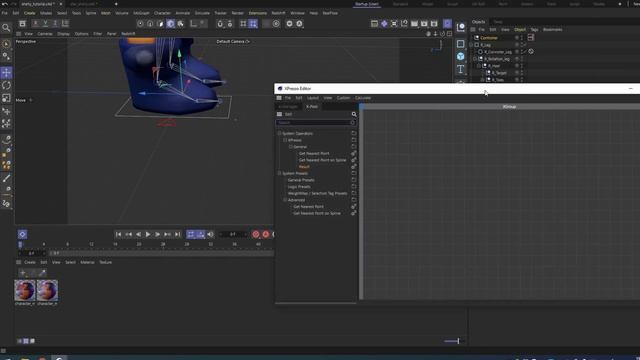Click the add material plus icon
640x360 pixels.
click(23, 273)
